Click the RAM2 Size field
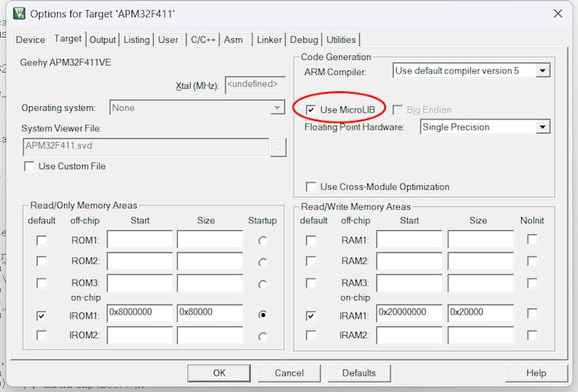This screenshot has width=578, height=392. click(x=480, y=262)
